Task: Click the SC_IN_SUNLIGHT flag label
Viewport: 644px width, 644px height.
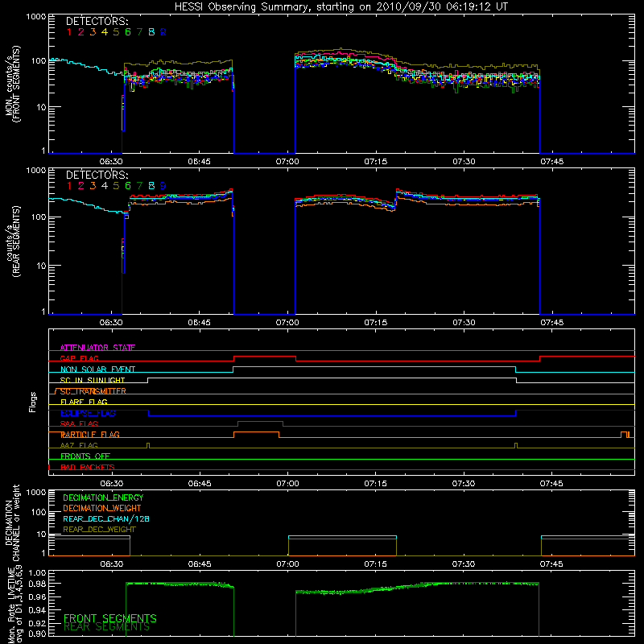Action: (93, 380)
